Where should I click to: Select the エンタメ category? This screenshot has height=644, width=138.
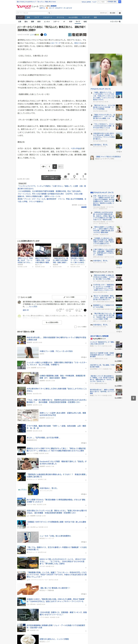coord(47,21)
